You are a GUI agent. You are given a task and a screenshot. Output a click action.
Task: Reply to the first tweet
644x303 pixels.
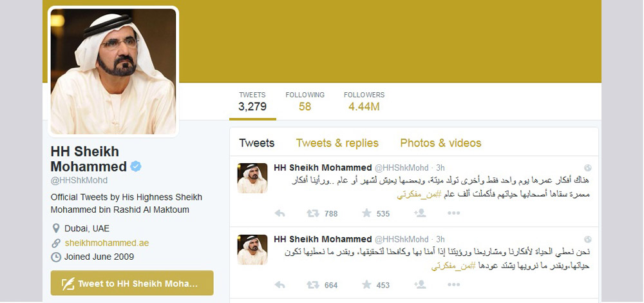[x=279, y=213]
